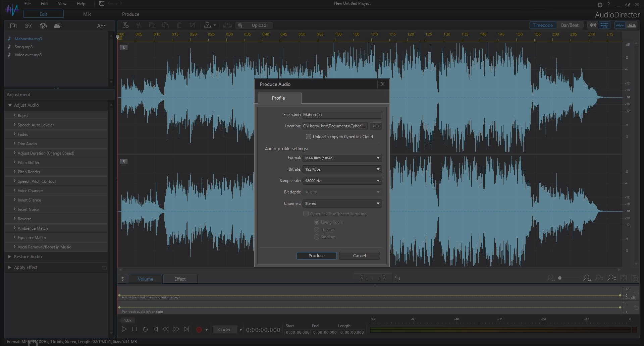Click the import media icon in library panel
The width and height of the screenshot is (644, 346).
[x=13, y=26]
